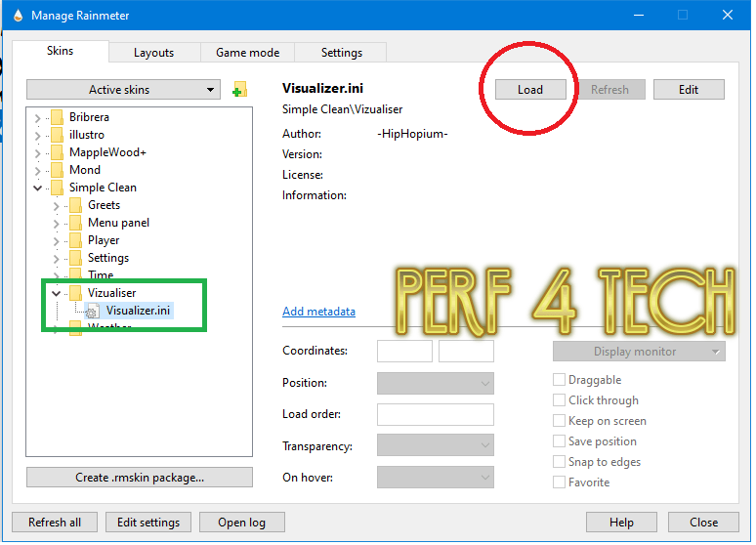Enable Keep on screen option
This screenshot has width=756, height=545.
point(560,421)
